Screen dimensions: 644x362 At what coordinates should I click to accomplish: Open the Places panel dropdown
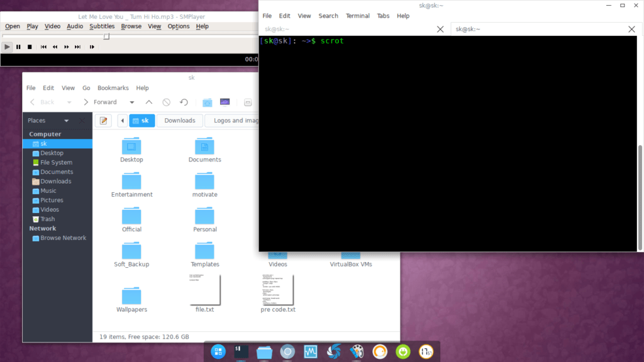[67, 121]
